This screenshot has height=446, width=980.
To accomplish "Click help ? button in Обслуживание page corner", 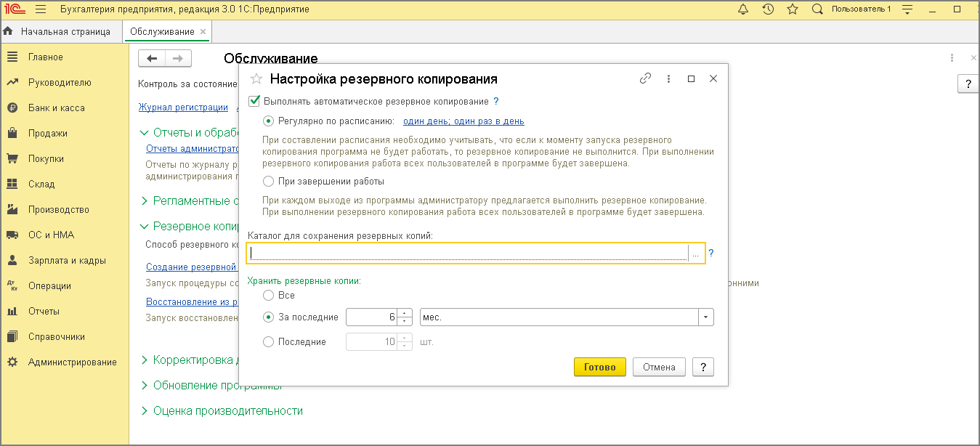I will (x=968, y=84).
